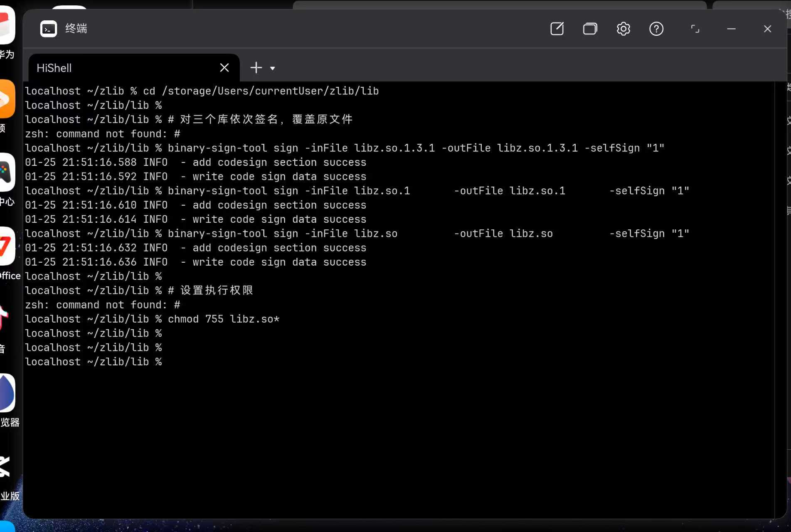This screenshot has height=532, width=791.
Task: Click the "chmod 755 libz.so*" command text
Action: point(224,319)
